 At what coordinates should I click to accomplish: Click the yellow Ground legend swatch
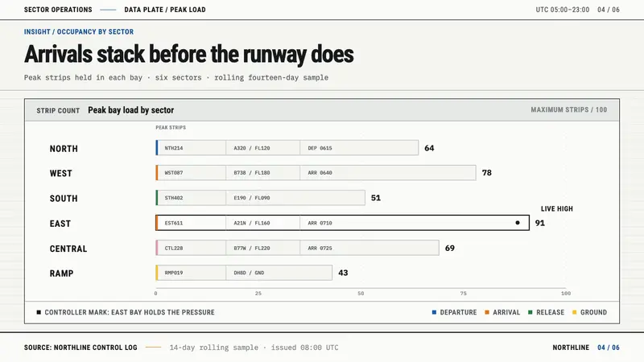tap(575, 312)
